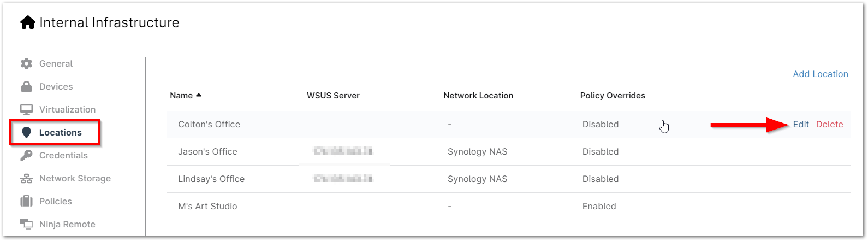Select the Jason's Office row

pos(208,152)
